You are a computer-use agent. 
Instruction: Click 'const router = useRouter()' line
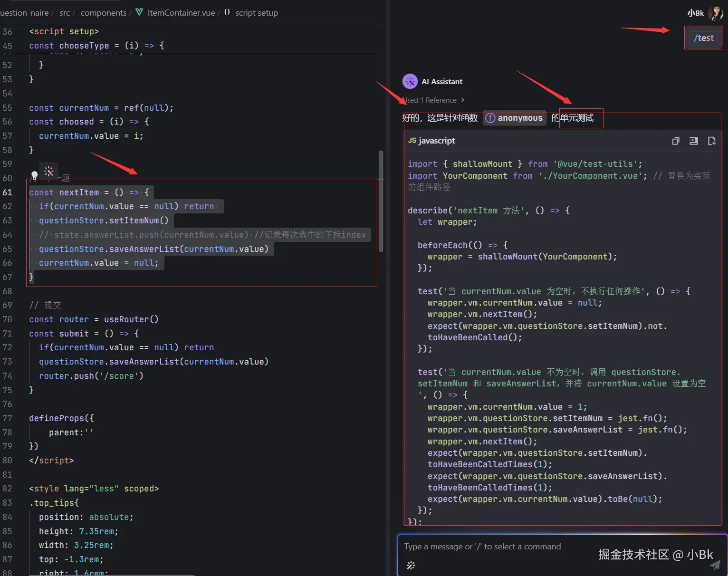point(94,319)
